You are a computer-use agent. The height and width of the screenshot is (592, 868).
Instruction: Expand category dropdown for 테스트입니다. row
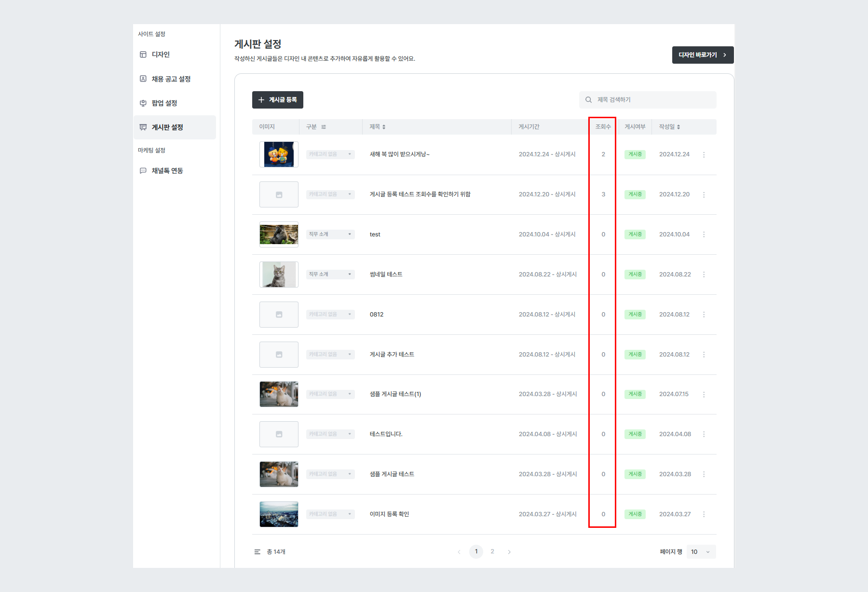(x=330, y=434)
